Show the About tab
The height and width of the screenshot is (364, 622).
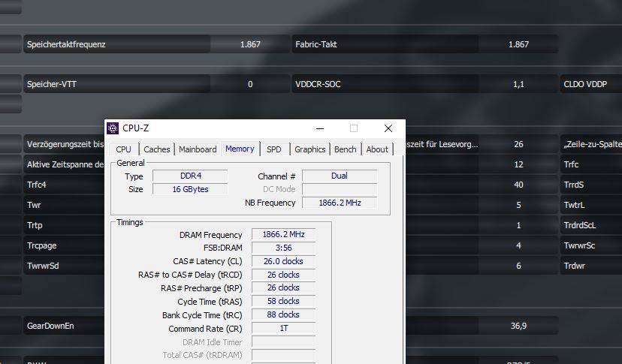click(377, 149)
